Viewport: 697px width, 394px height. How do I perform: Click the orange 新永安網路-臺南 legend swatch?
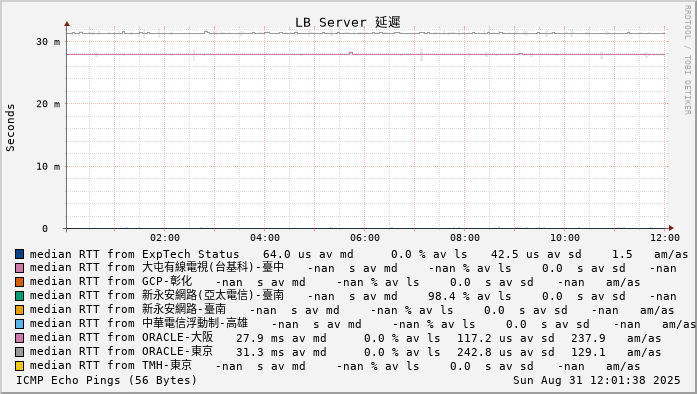(19, 310)
